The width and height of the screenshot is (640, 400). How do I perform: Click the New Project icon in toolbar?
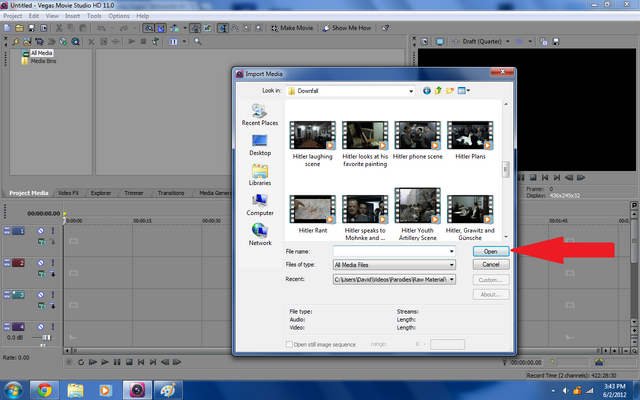point(7,28)
